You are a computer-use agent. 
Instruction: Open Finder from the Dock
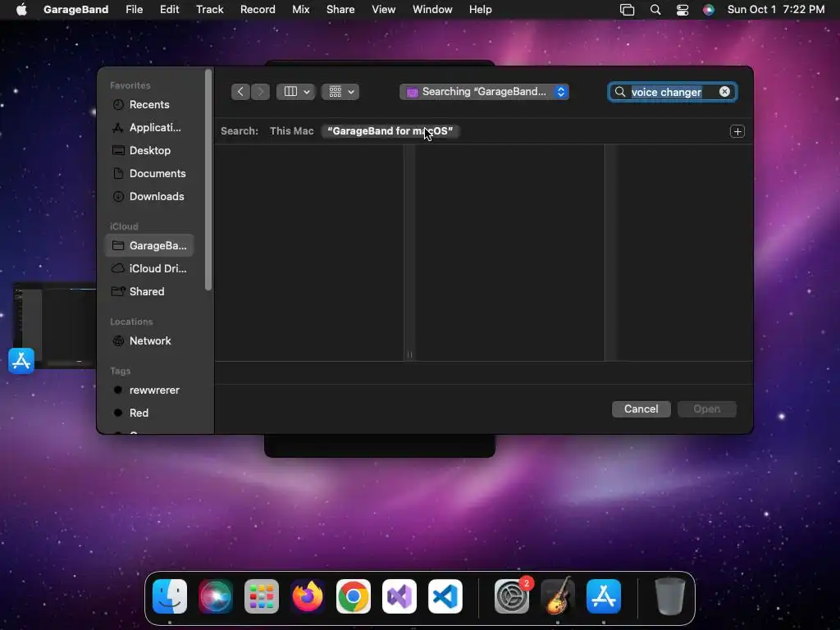(170, 596)
